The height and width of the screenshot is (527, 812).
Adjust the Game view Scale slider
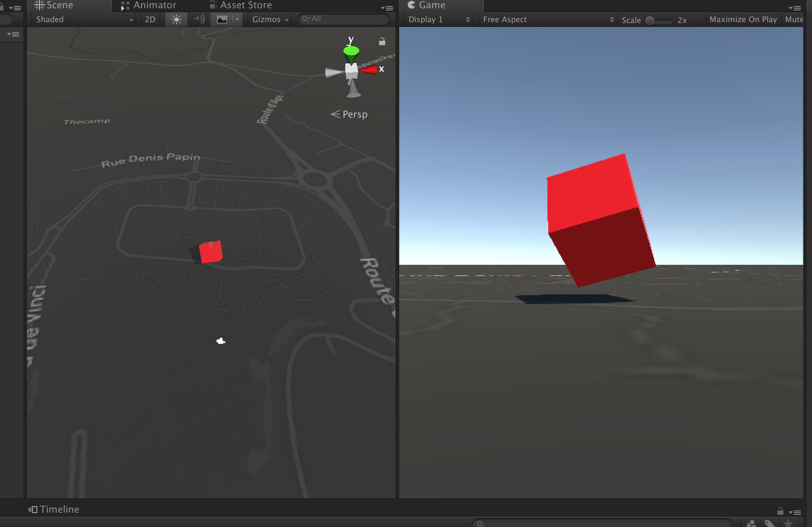pyautogui.click(x=658, y=20)
